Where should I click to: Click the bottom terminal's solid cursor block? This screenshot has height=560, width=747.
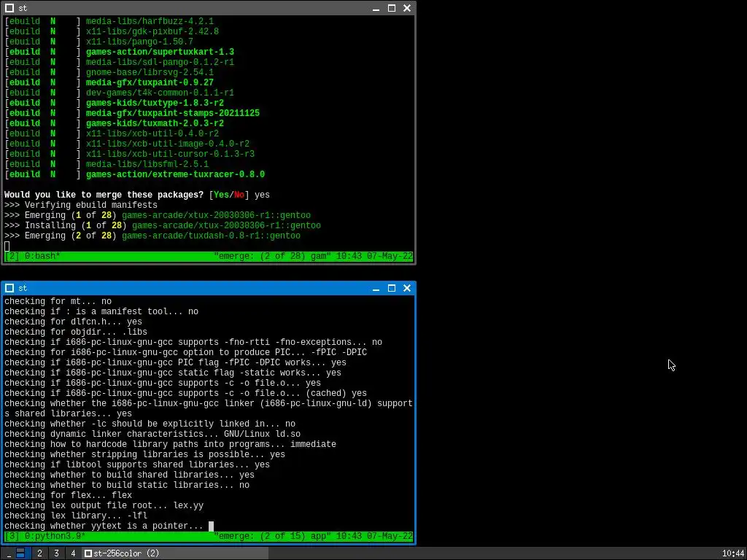[x=211, y=526]
